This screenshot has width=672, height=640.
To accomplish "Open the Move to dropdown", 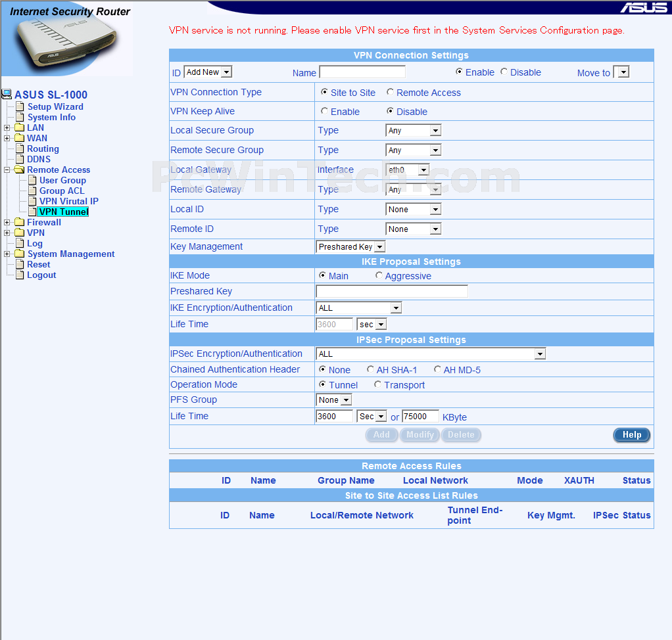I will pos(621,72).
